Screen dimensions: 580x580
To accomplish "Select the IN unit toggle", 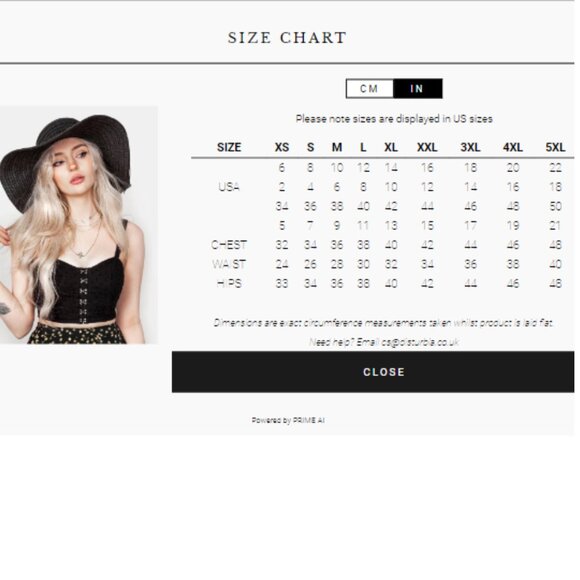I will (x=417, y=89).
